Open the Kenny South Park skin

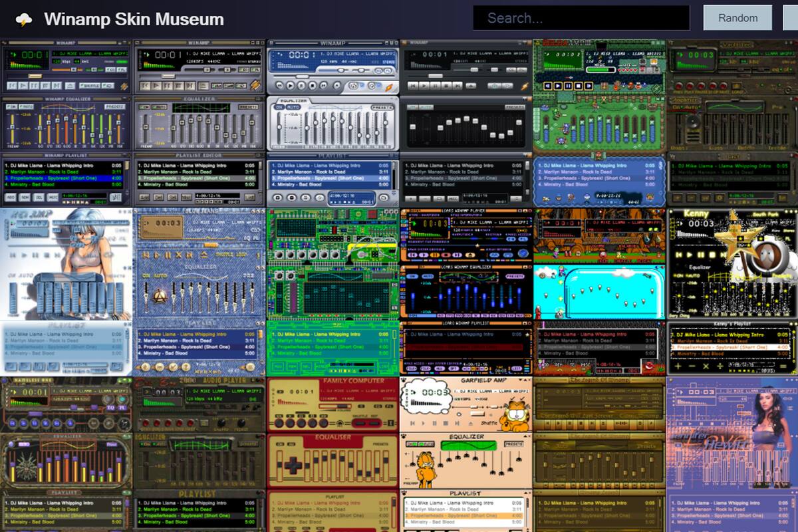[x=732, y=292]
